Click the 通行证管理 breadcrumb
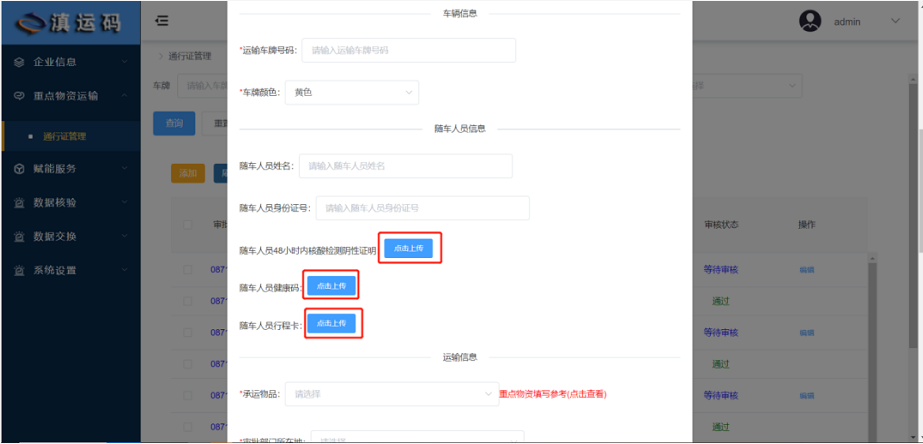This screenshot has height=444, width=923. coord(190,57)
